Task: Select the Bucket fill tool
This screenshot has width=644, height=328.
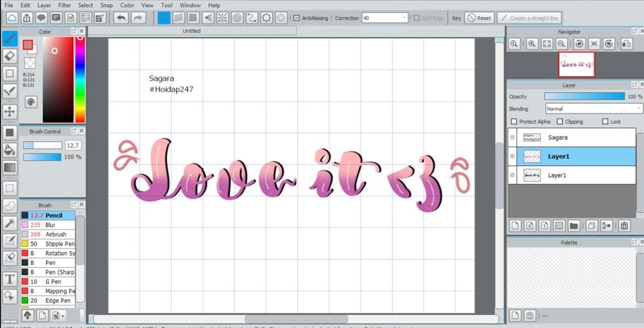Action: tap(10, 150)
